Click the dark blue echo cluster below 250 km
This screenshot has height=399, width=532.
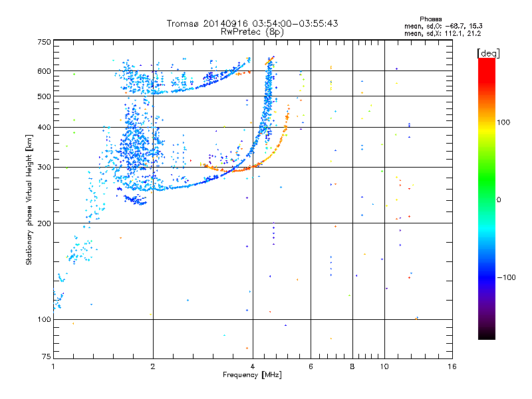tap(135, 200)
